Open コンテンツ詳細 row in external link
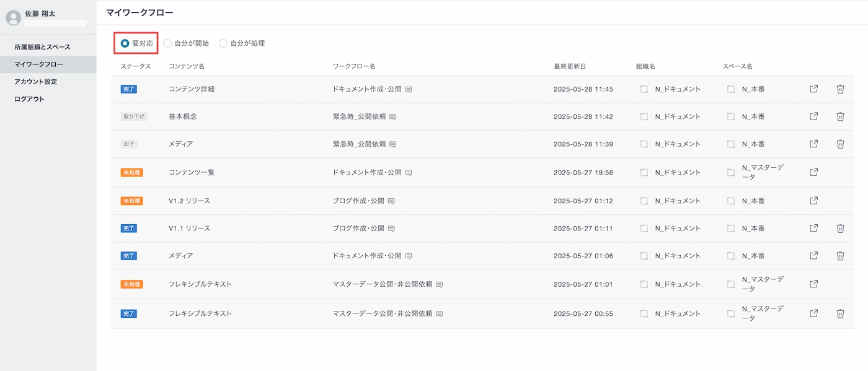The width and height of the screenshot is (868, 371). 814,89
